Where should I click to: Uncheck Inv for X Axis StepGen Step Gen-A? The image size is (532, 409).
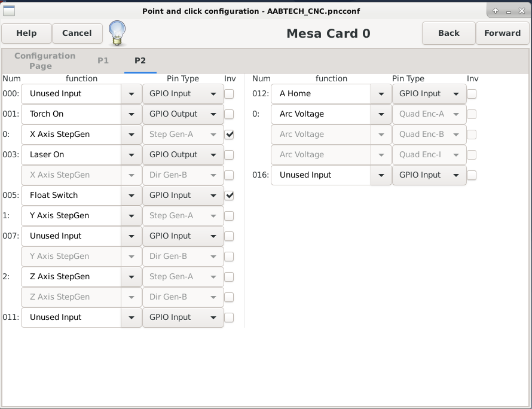pos(229,135)
